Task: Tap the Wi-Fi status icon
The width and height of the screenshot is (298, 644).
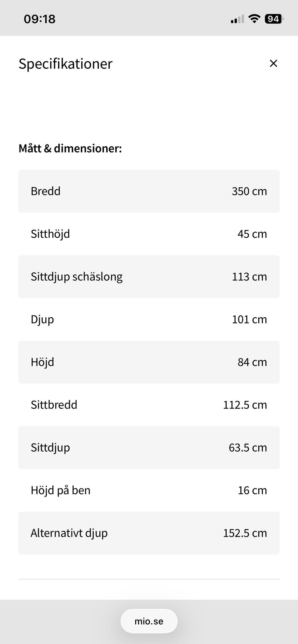Action: pyautogui.click(x=254, y=19)
